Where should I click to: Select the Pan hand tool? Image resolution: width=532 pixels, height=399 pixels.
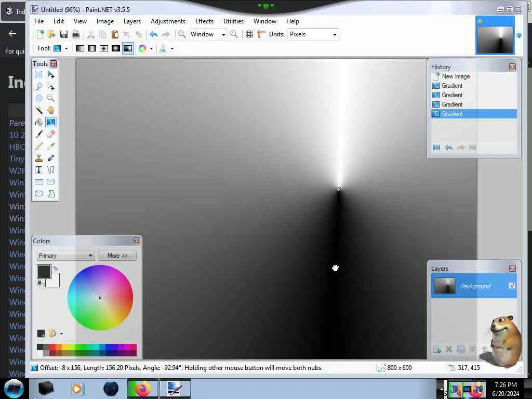(x=51, y=110)
